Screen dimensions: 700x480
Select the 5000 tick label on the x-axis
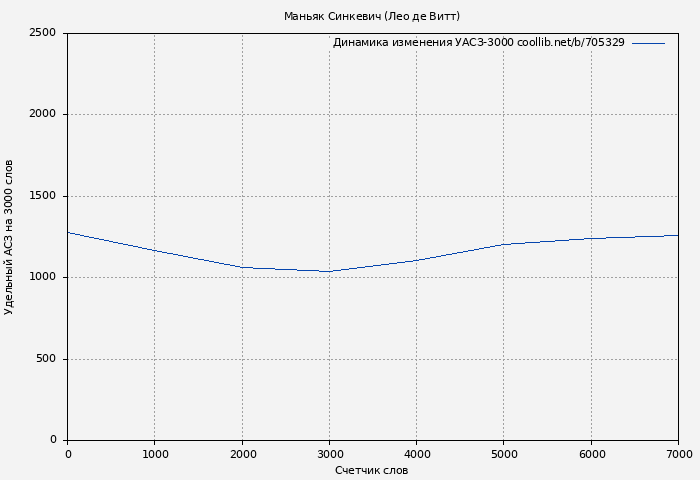point(503,454)
